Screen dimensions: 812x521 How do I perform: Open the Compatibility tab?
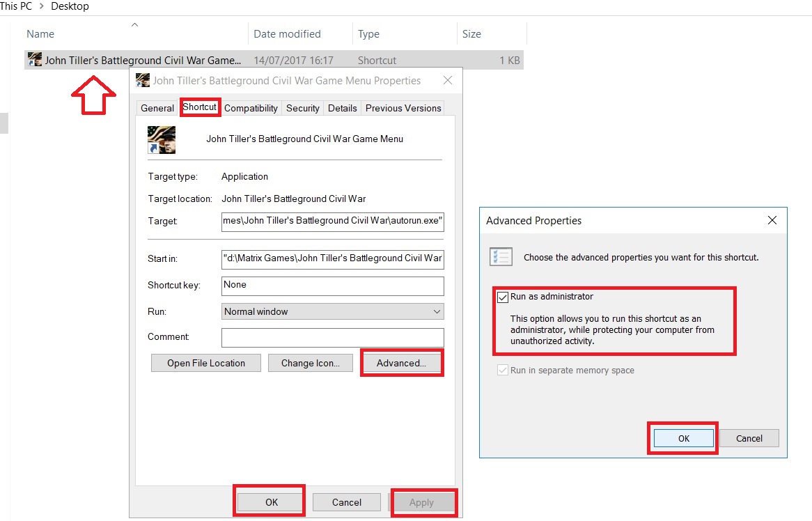coord(251,108)
